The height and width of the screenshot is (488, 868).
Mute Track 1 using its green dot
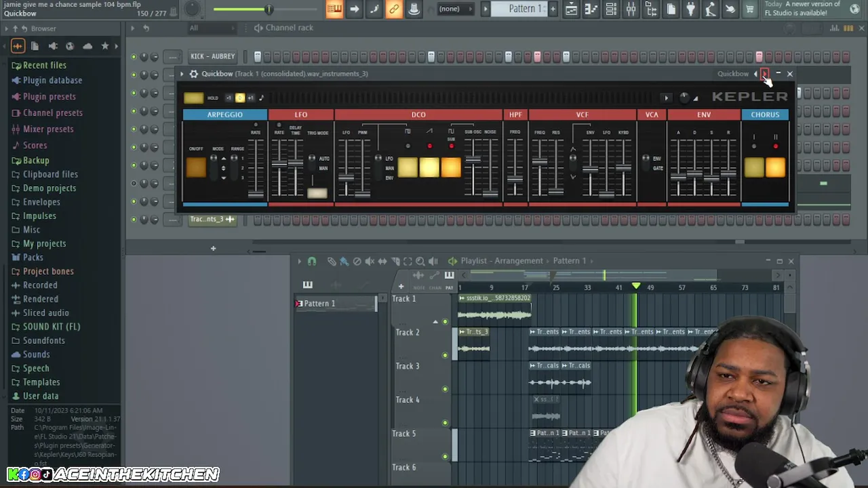click(445, 322)
